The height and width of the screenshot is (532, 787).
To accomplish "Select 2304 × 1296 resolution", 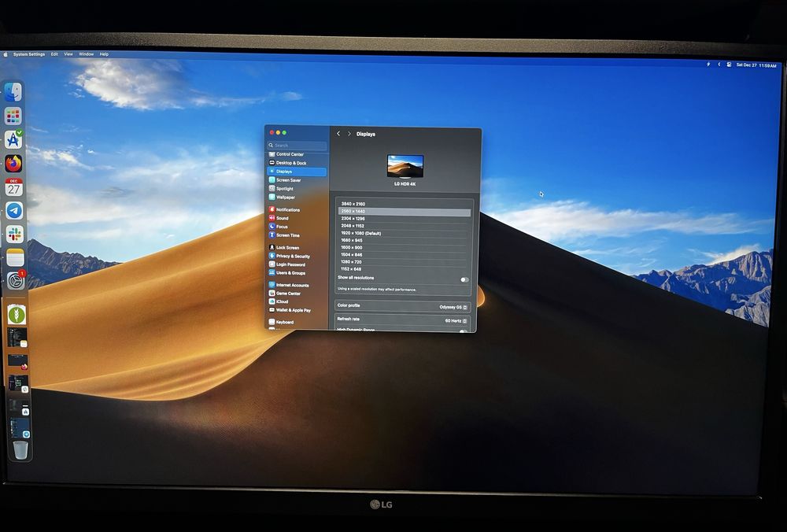I will point(405,219).
